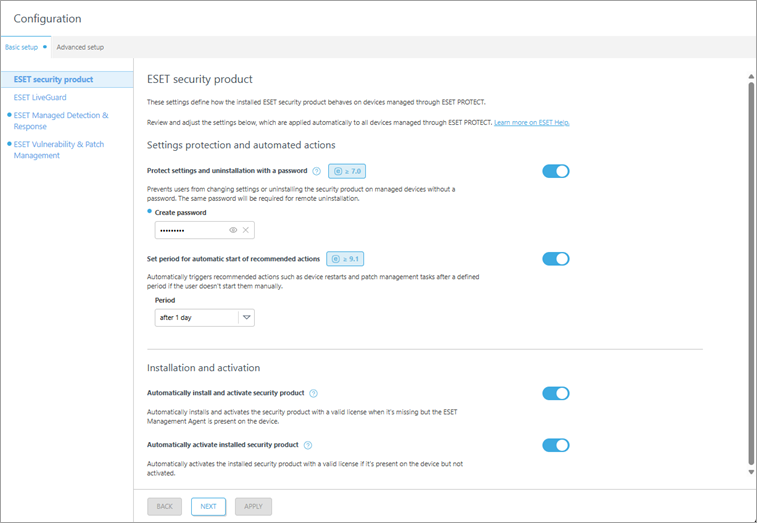Click the Create password label

(x=181, y=212)
